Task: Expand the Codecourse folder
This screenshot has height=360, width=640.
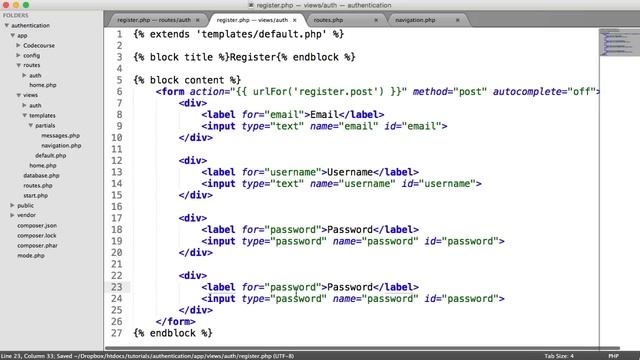Action: 18,45
